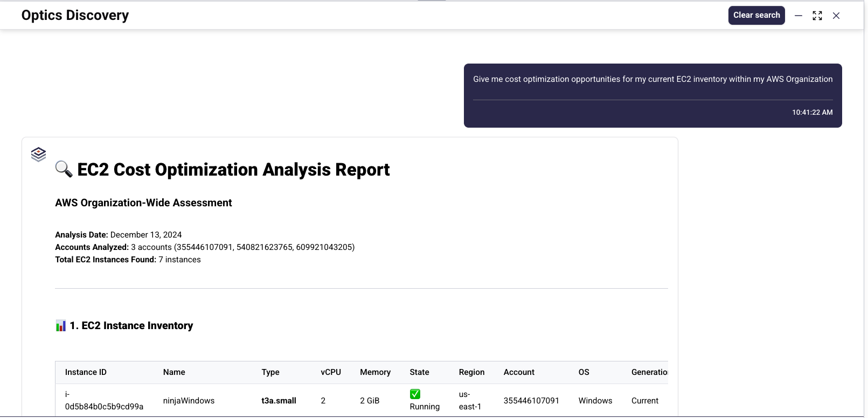
Task: Click the stacked layers assistant icon
Action: pos(38,155)
